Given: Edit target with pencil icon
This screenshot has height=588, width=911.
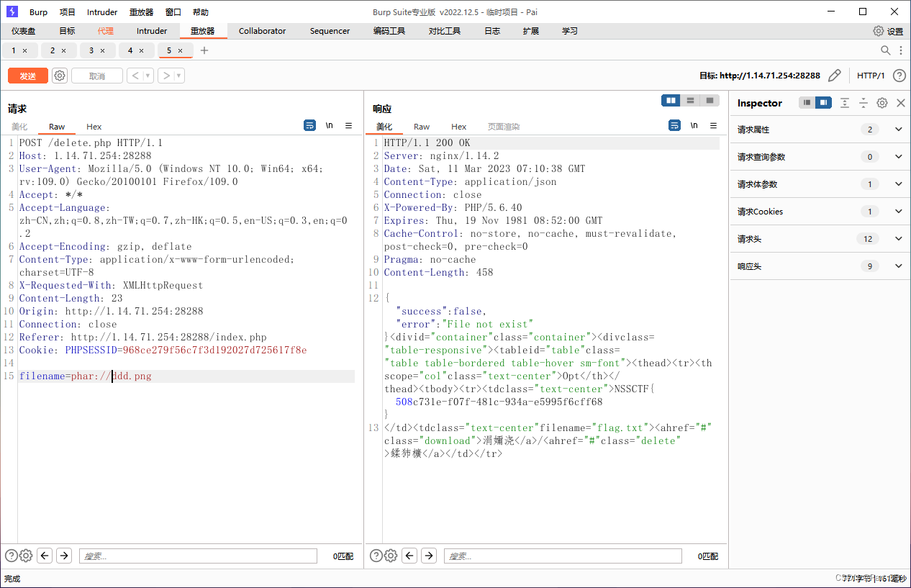Looking at the screenshot, I should tap(835, 76).
